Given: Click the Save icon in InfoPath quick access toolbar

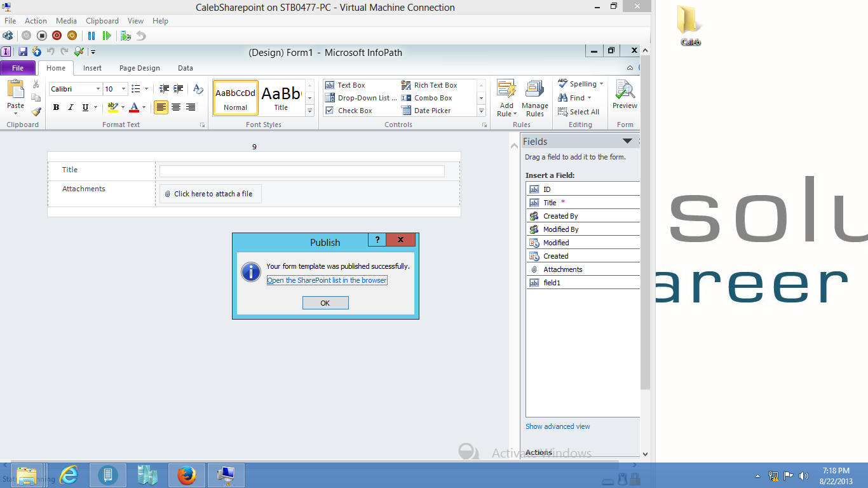Looking at the screenshot, I should pos(23,51).
